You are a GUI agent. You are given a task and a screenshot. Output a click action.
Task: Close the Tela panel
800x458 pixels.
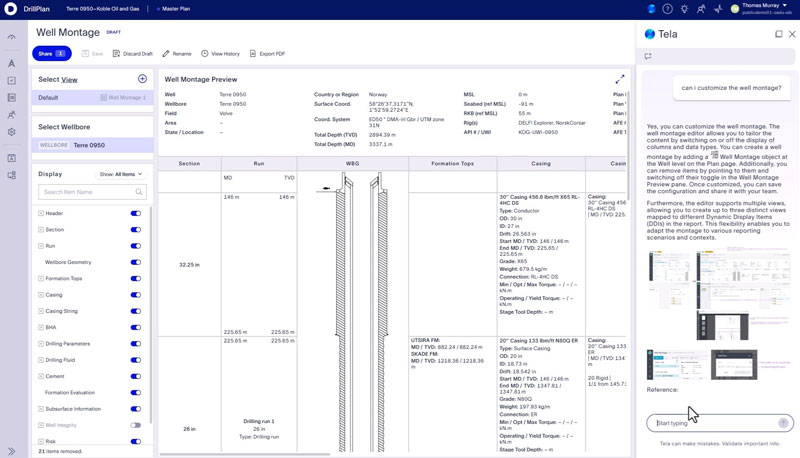coord(792,34)
